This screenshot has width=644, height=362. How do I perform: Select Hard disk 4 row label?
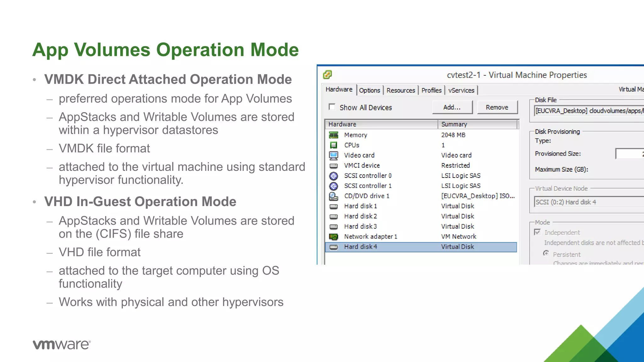(360, 247)
